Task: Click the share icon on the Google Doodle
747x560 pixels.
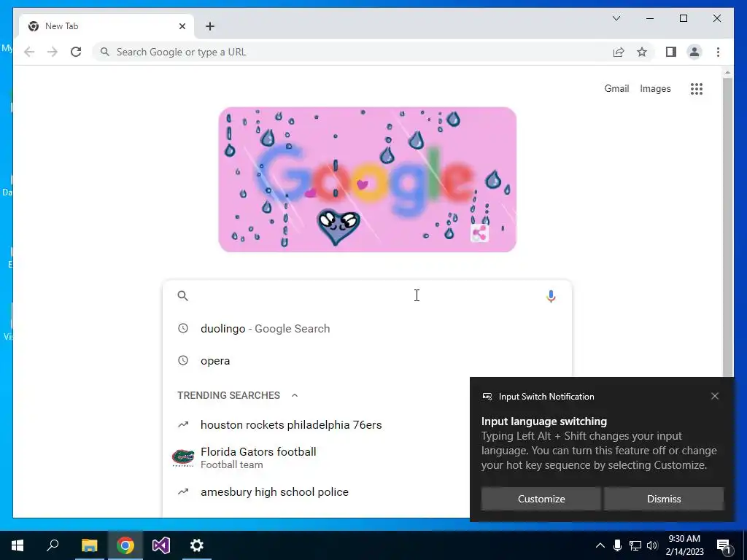Action: click(x=479, y=233)
